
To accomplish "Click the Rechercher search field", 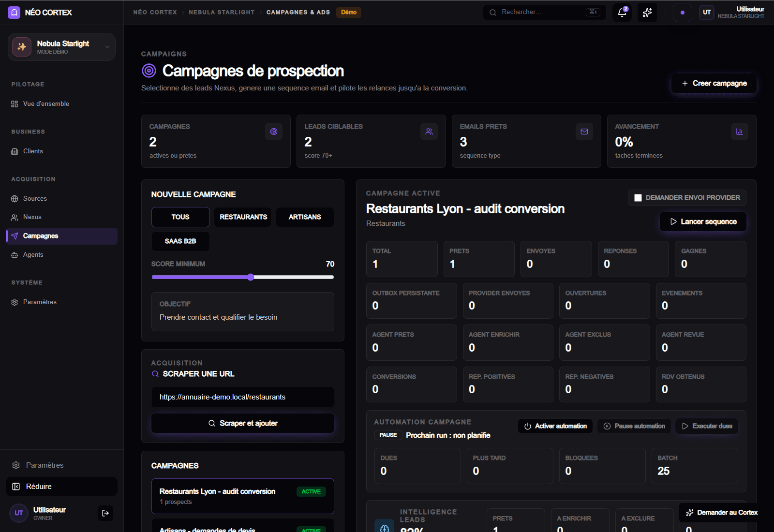I will (x=544, y=12).
